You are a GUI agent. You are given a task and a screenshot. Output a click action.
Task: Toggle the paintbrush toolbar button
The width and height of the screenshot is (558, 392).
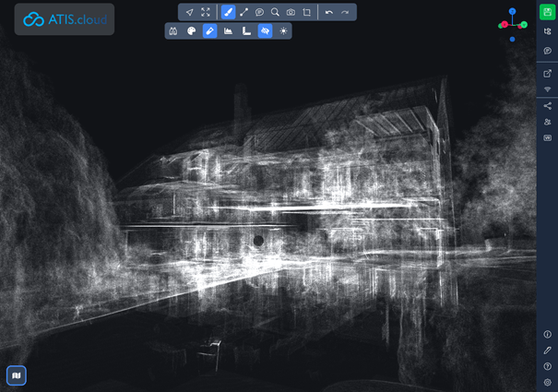[228, 12]
